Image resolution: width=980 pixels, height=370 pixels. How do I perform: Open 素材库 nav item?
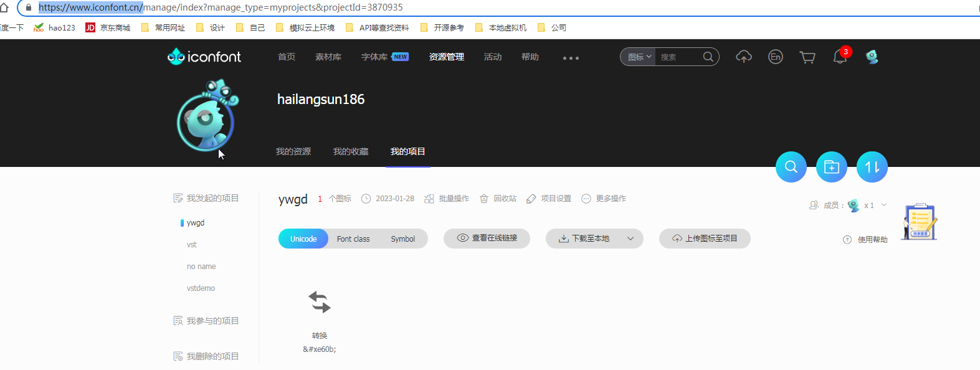(x=328, y=57)
